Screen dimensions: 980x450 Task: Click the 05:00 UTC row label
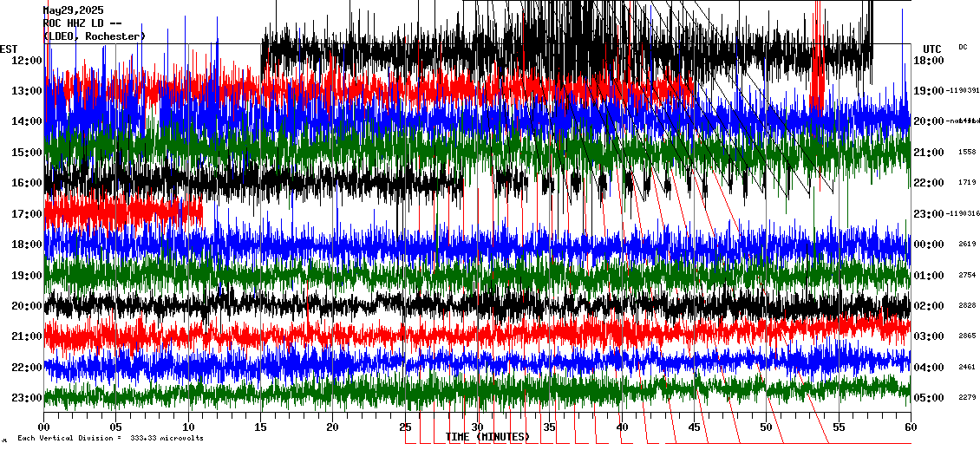(x=929, y=398)
